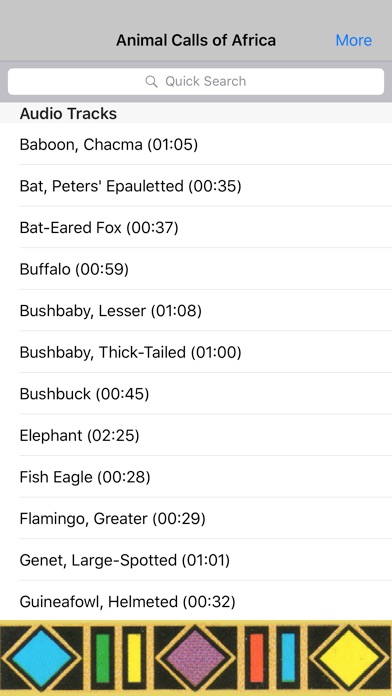Play Baboon, Chacma track
This screenshot has width=392, height=696.
click(x=196, y=144)
